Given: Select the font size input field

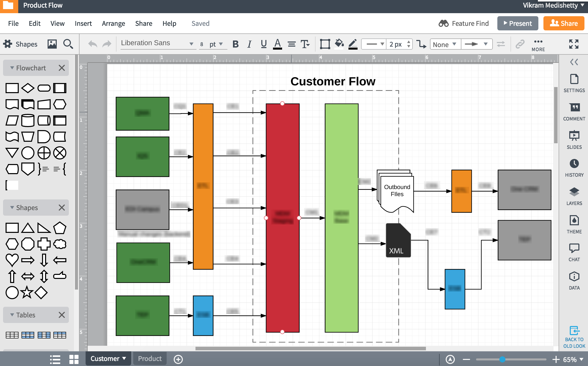Looking at the screenshot, I should [x=202, y=44].
